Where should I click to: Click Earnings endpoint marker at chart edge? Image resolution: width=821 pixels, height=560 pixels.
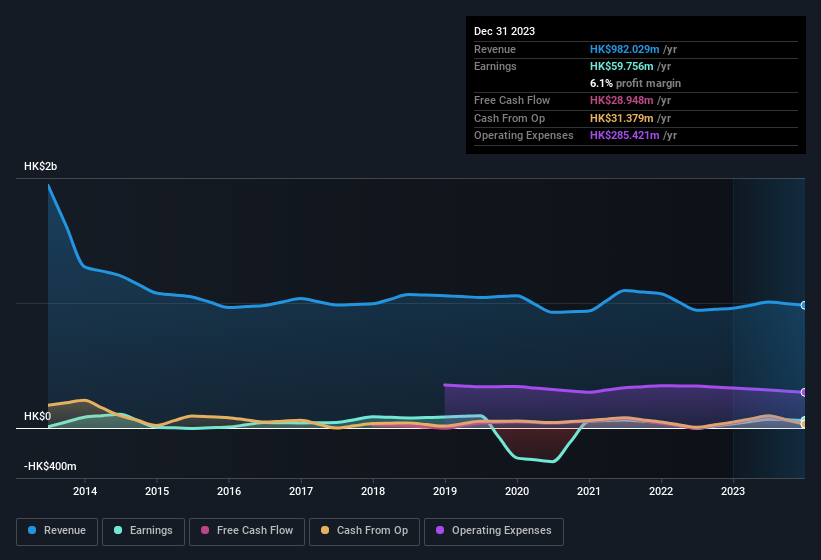[804, 420]
